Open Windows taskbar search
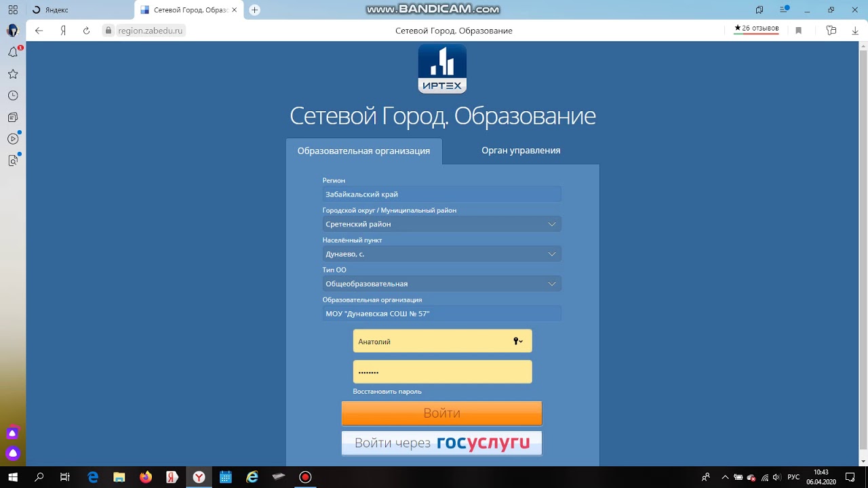The width and height of the screenshot is (868, 488). [39, 477]
